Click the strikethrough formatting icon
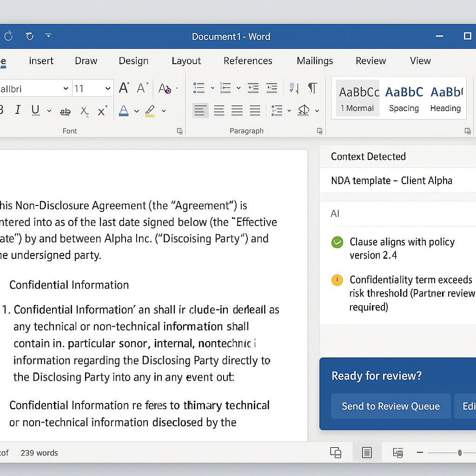476x476 pixels. pos(66,111)
